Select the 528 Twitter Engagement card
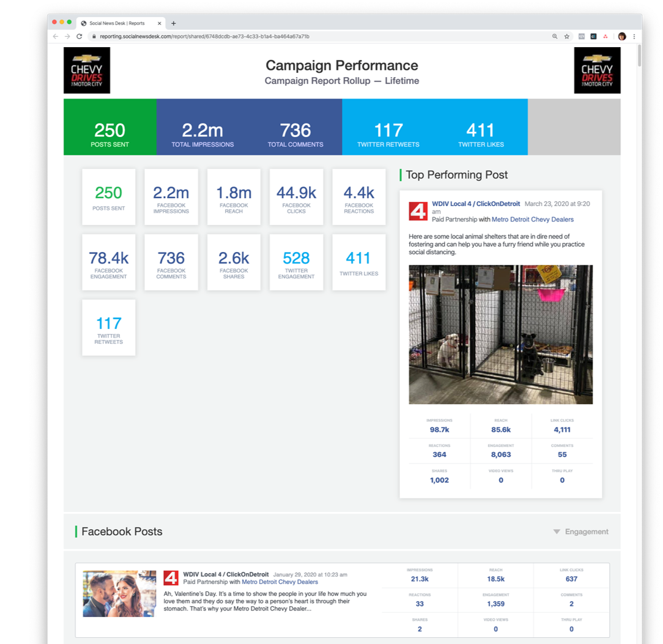The image size is (663, 644). [297, 262]
